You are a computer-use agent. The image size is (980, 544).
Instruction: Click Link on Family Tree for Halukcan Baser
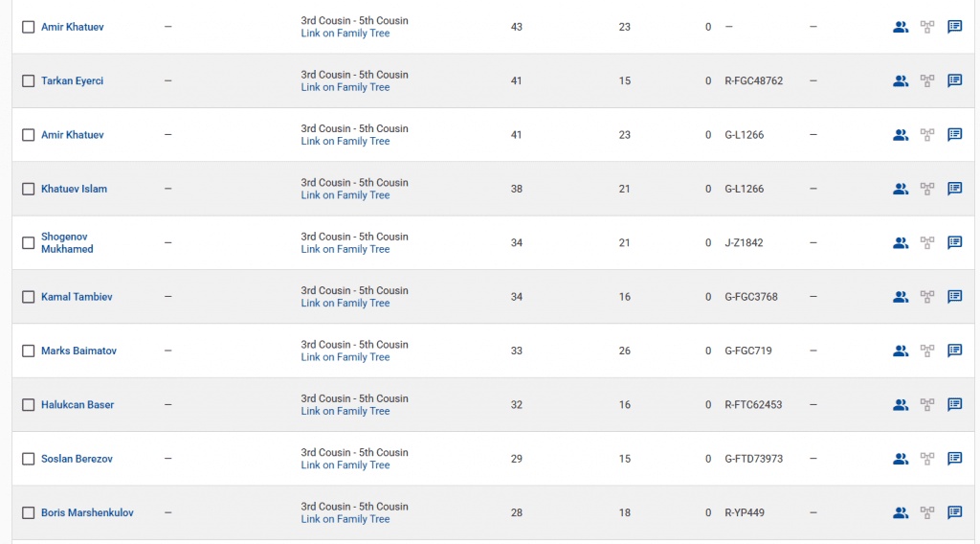click(x=345, y=412)
